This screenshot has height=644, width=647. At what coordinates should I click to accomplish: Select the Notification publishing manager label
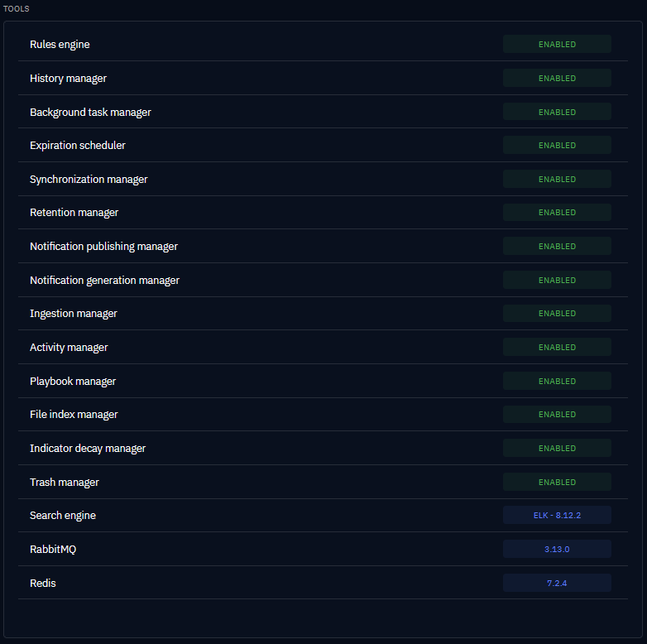coord(103,246)
